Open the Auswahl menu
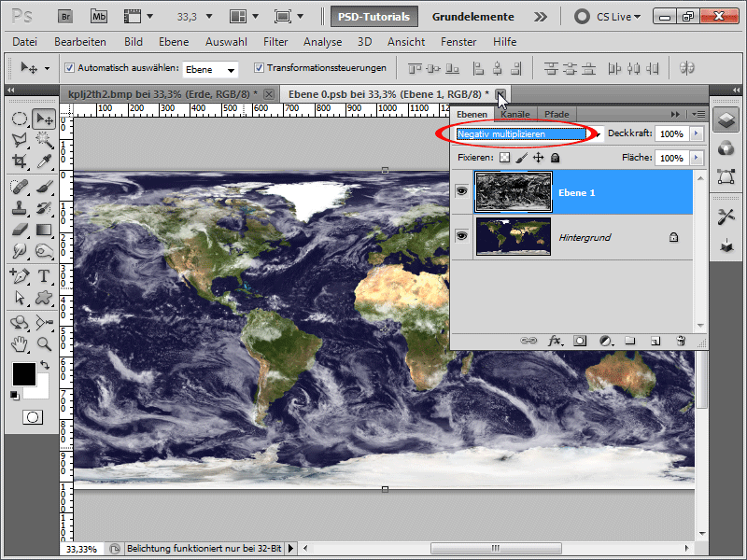The width and height of the screenshot is (747, 560). (226, 42)
